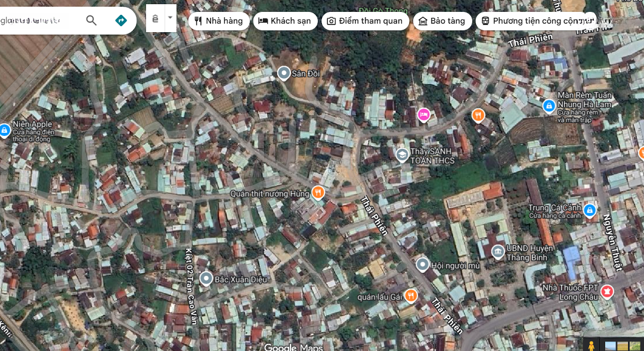Expand the input method dropdown arrow
The height and width of the screenshot is (351, 644).
pyautogui.click(x=170, y=18)
